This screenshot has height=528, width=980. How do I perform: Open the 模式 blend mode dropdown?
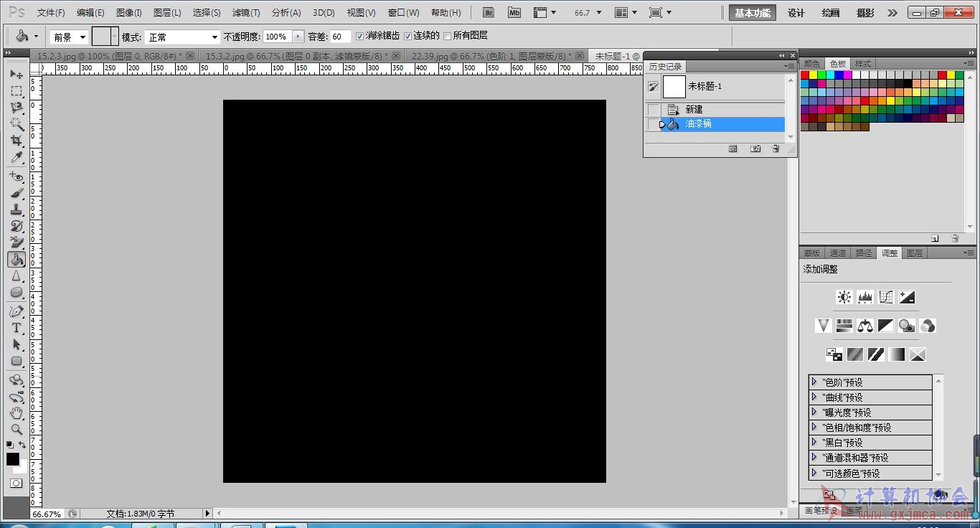[x=182, y=37]
